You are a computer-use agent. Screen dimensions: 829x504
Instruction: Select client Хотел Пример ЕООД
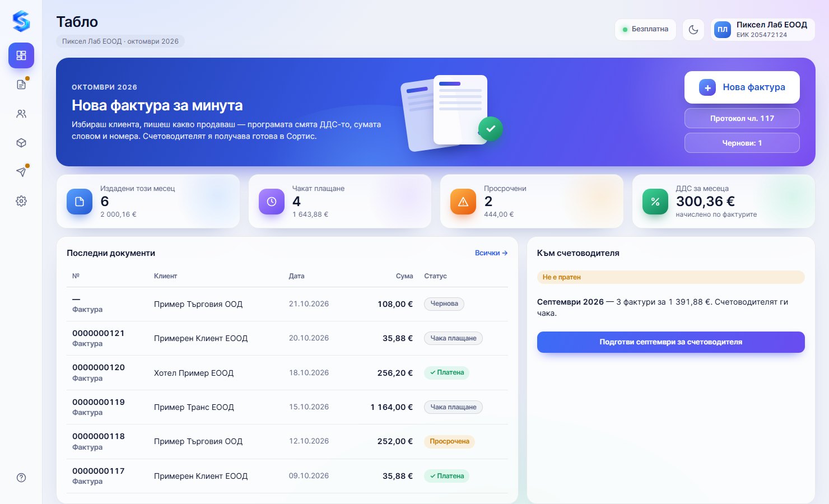[x=194, y=373]
